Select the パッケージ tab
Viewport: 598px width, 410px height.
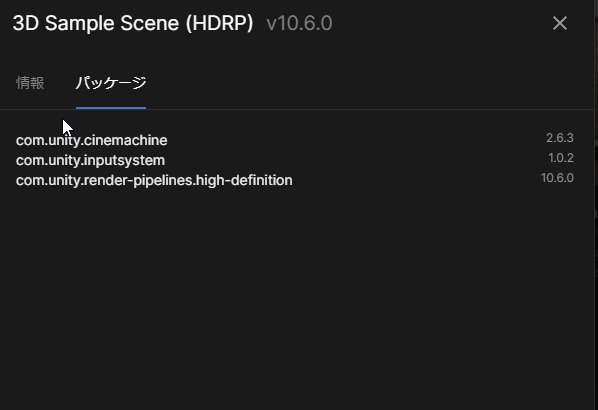(111, 83)
